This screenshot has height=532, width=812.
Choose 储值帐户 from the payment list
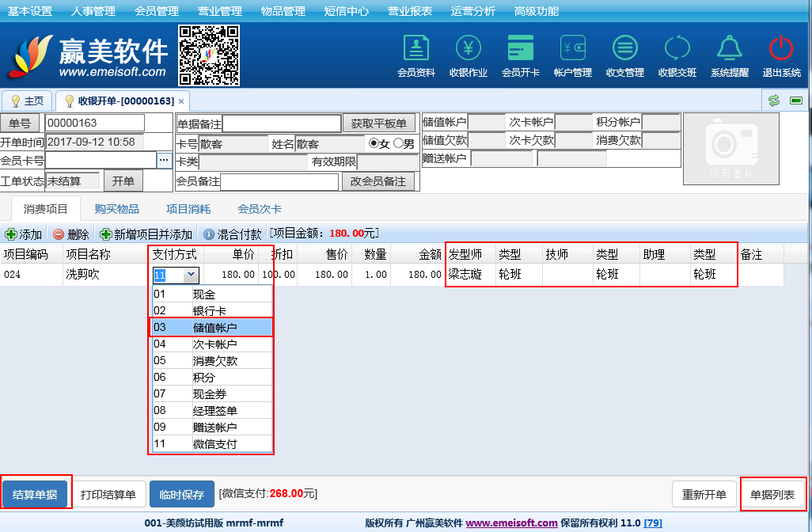click(211, 327)
